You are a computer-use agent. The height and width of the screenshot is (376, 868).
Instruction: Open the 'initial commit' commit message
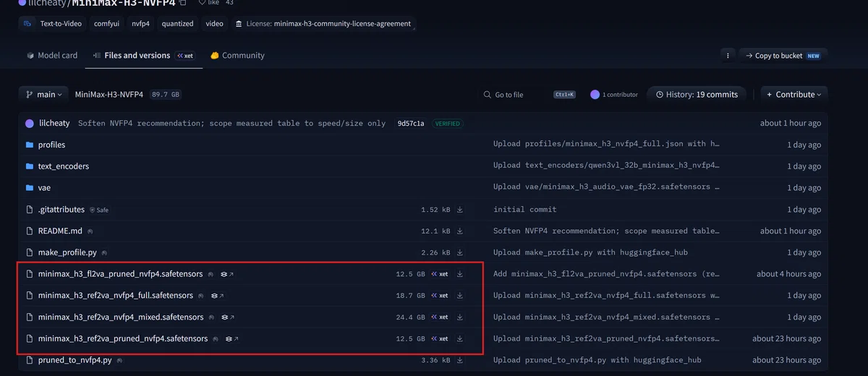coord(525,210)
